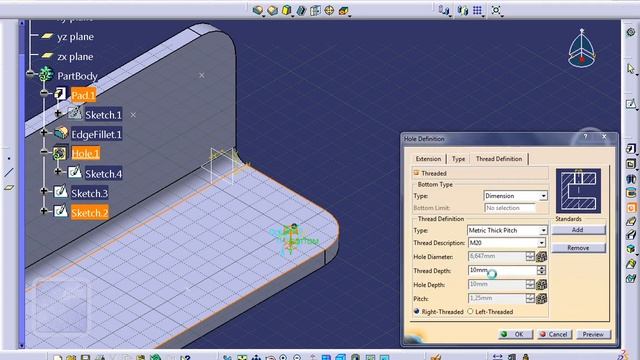Click the compass in viewport corner
Image resolution: width=640 pixels, height=360 pixels.
(582, 49)
